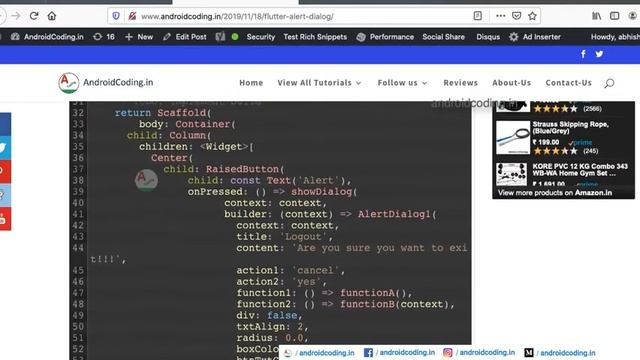
Task: Share via Twitter sidebar button
Action: tap(5, 148)
